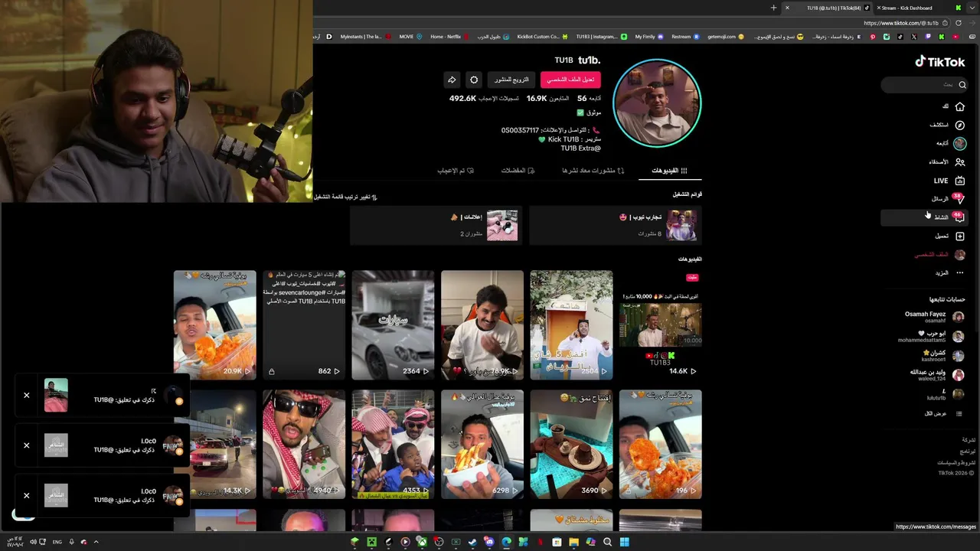
Task: Select the Reposts tab on profile
Action: tap(593, 171)
